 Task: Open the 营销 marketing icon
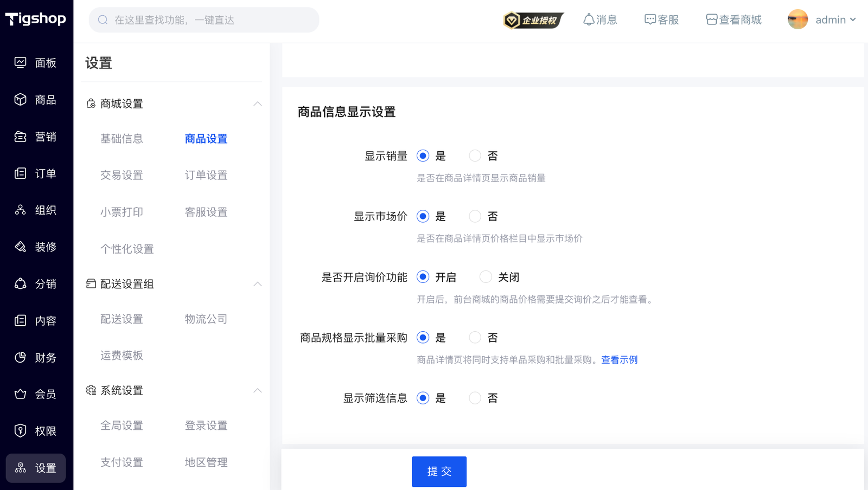point(20,137)
